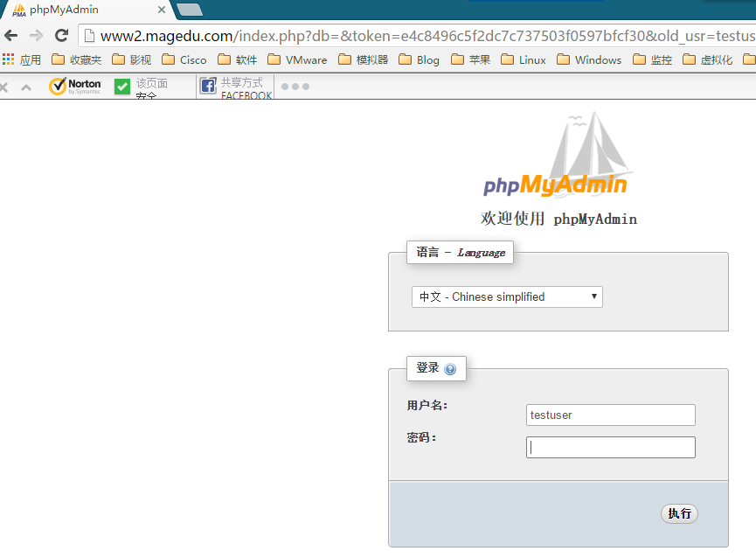This screenshot has height=558, width=756.
Task: Click the 密码: label
Action: (x=421, y=437)
